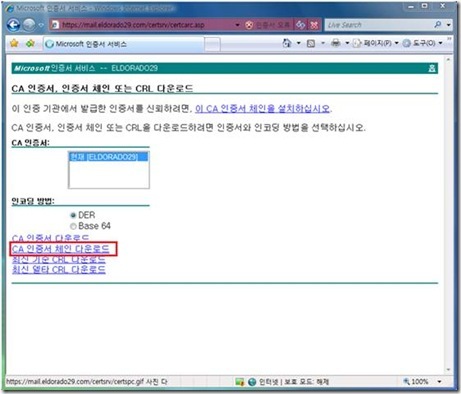Expand the Print dropdown arrow
The image size is (461, 394).
click(x=347, y=43)
